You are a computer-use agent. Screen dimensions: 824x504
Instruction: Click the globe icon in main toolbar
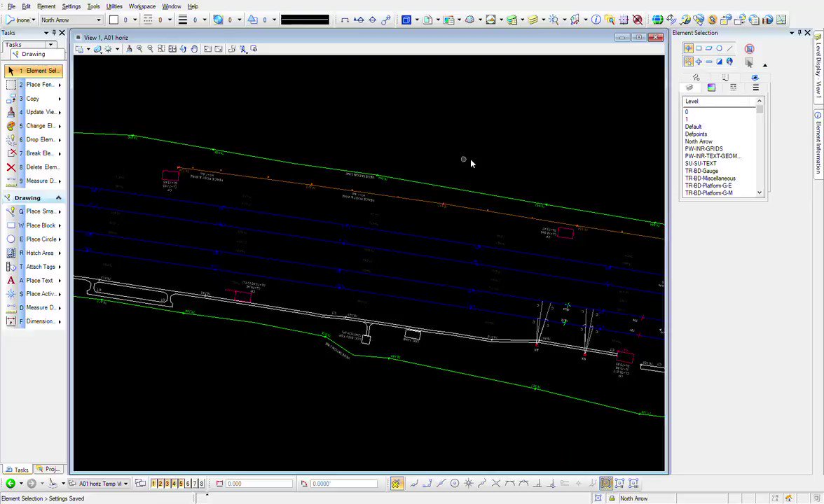tap(657, 20)
